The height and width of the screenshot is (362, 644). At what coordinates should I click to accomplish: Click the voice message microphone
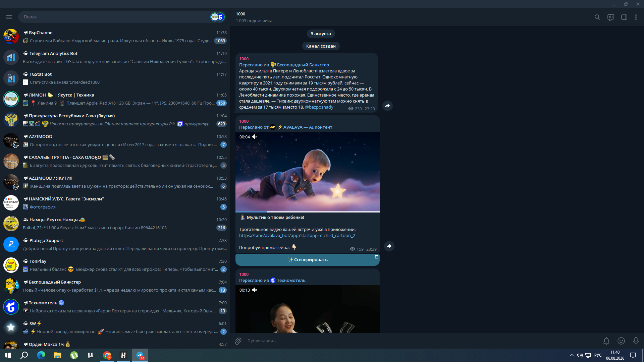tap(636, 341)
